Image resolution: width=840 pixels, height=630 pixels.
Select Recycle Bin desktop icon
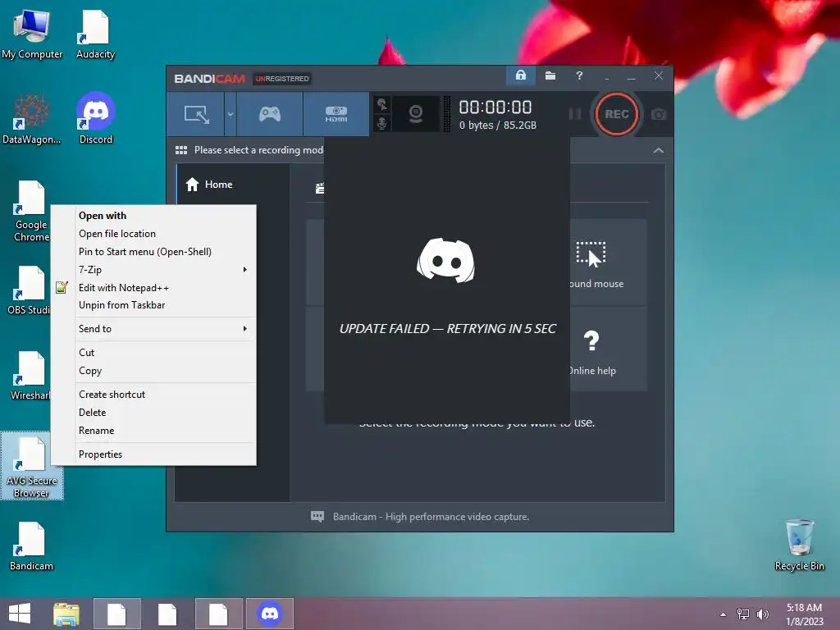point(799,546)
